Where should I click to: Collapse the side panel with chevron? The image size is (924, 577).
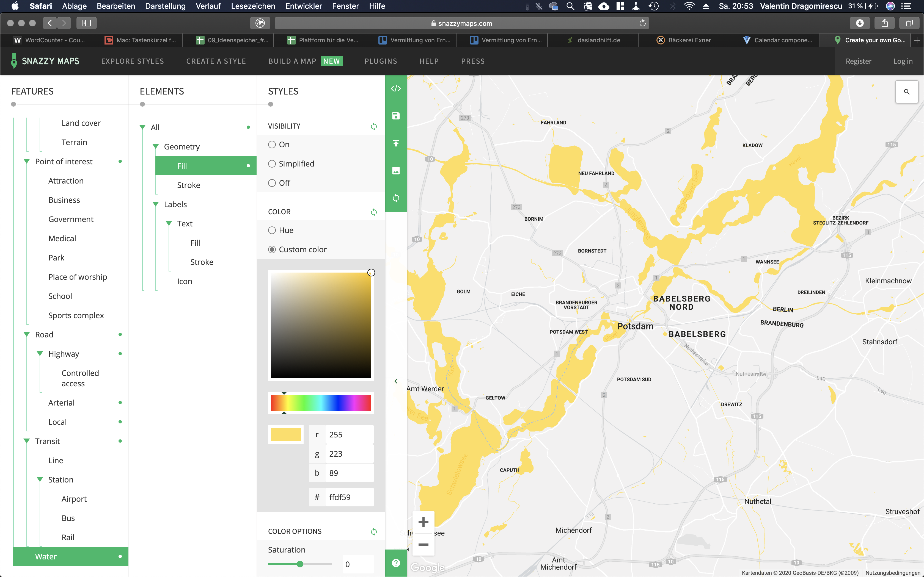(x=396, y=381)
